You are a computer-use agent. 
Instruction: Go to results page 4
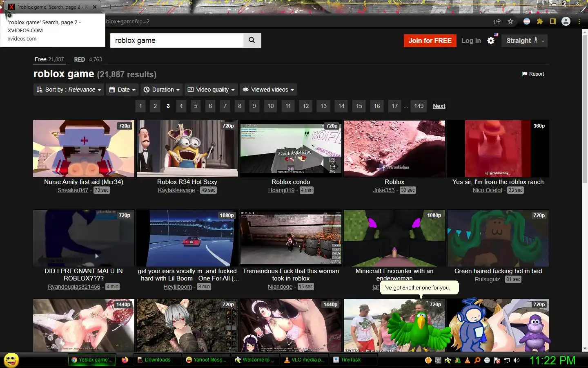tap(181, 106)
